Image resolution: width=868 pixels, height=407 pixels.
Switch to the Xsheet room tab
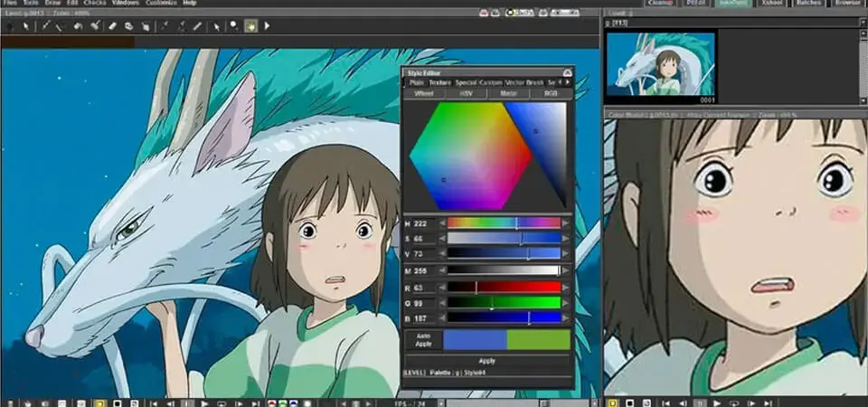click(x=771, y=3)
